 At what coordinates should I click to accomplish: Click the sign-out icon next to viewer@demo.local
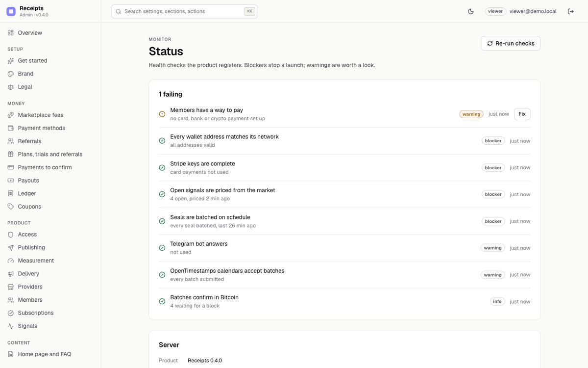tap(571, 11)
